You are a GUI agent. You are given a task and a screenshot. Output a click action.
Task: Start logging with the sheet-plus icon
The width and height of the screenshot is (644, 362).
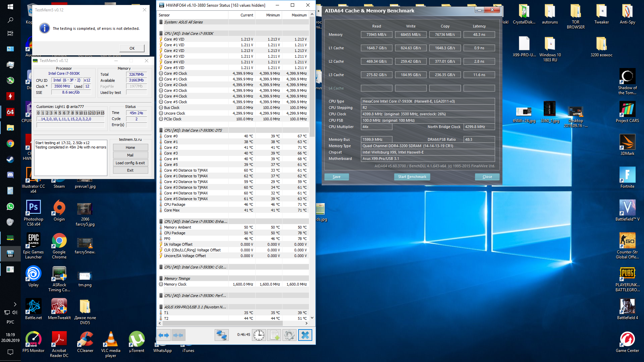coord(274,335)
